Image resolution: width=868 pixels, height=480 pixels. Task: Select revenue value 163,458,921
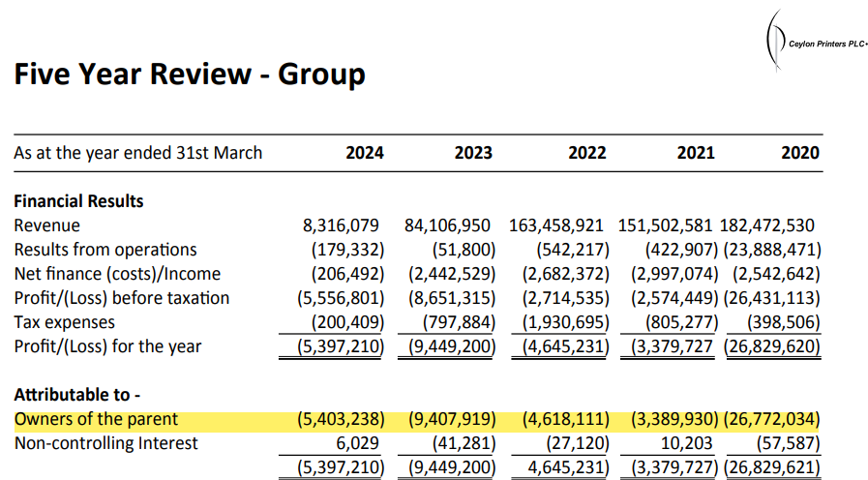[x=556, y=225]
